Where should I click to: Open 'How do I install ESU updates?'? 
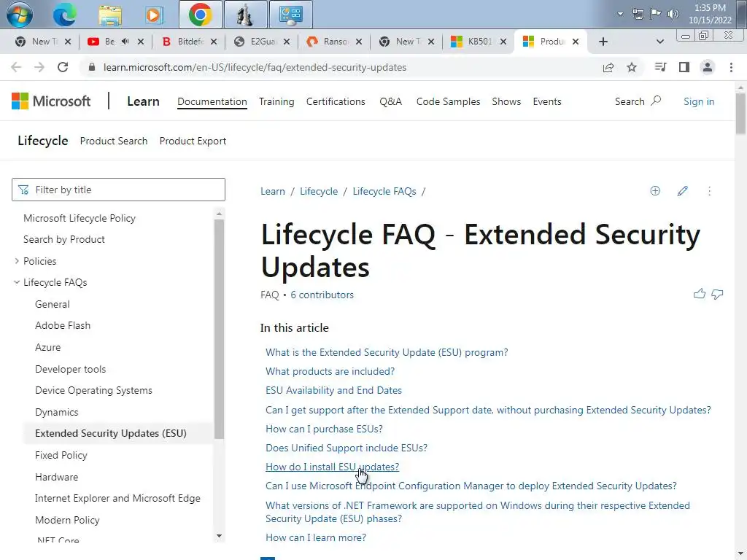point(332,467)
